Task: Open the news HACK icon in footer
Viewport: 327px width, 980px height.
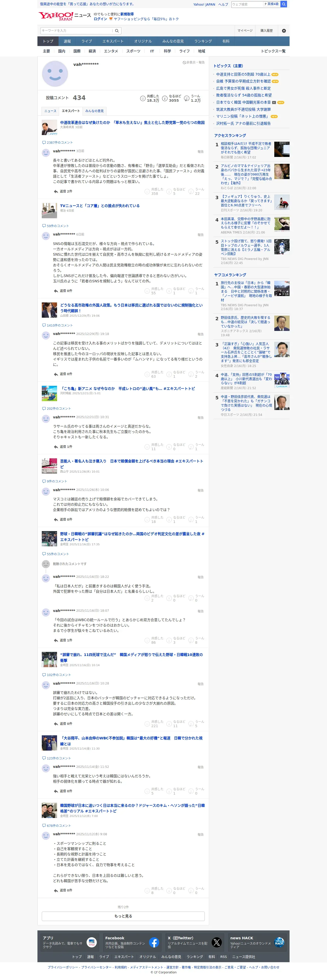Action: [x=279, y=942]
